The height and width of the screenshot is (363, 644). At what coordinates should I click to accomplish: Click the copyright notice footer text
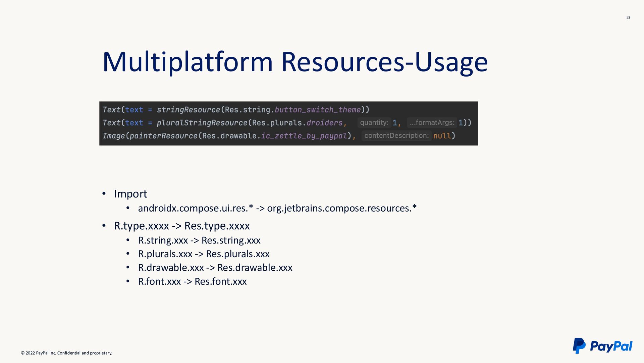click(x=66, y=353)
